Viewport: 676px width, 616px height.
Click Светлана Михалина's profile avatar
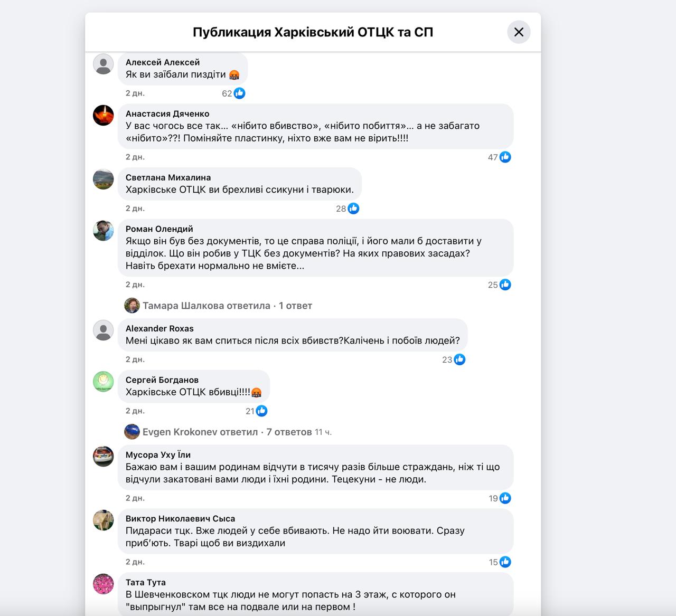104,179
